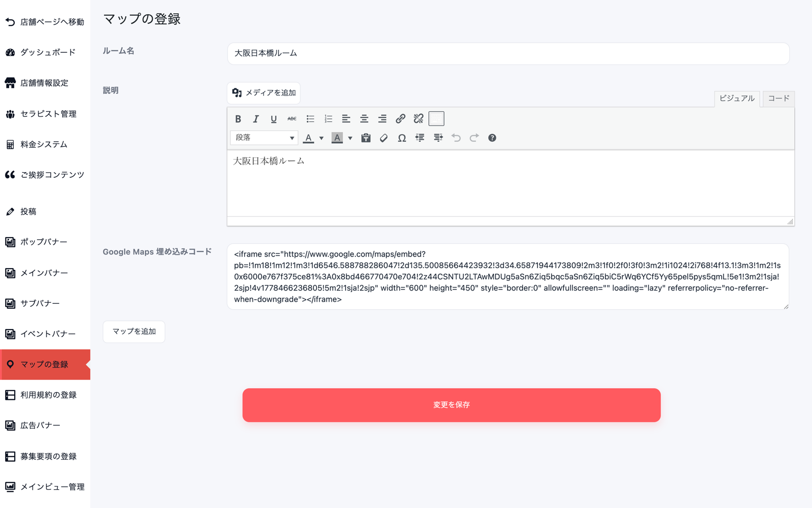Screen dimensions: 812x508
Task: Open special characters with the omega icon
Action: [x=402, y=138]
